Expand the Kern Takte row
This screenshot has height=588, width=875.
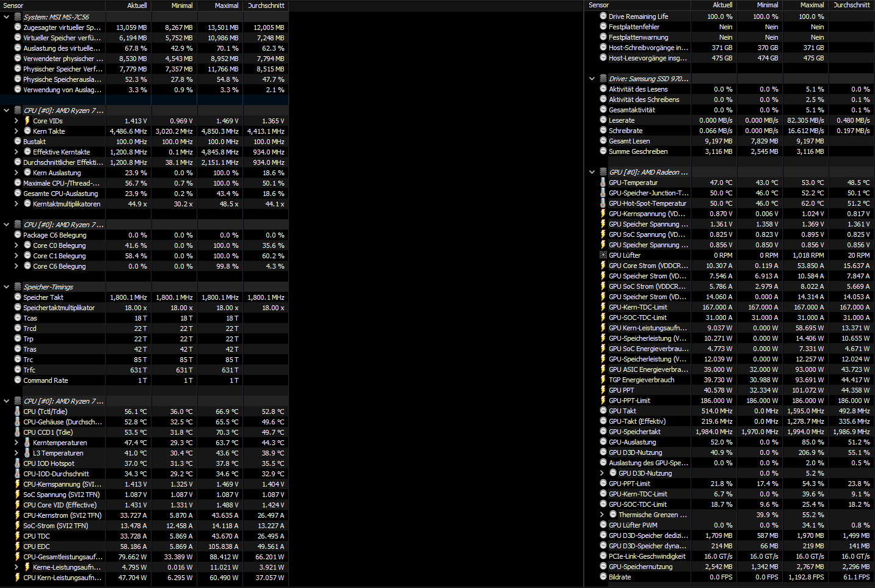[x=16, y=131]
